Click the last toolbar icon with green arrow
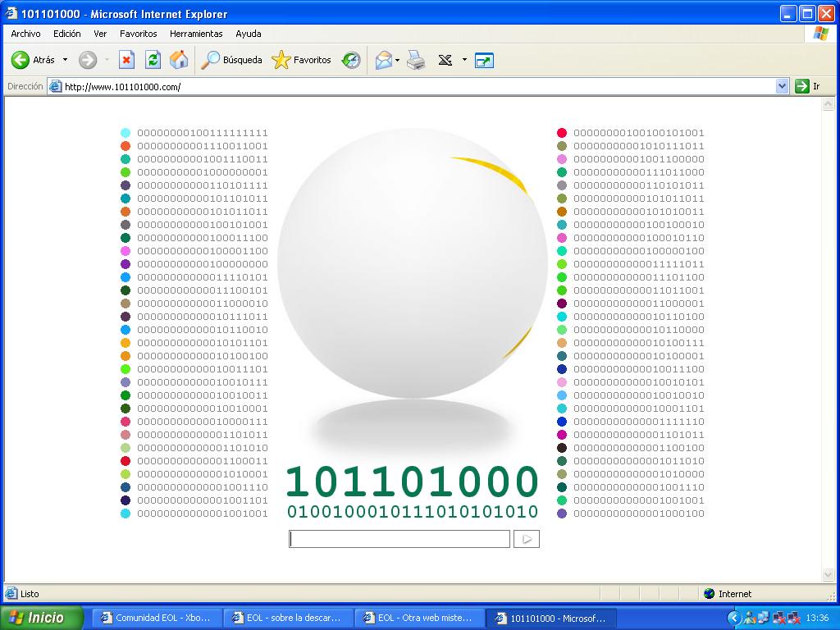 (x=484, y=60)
